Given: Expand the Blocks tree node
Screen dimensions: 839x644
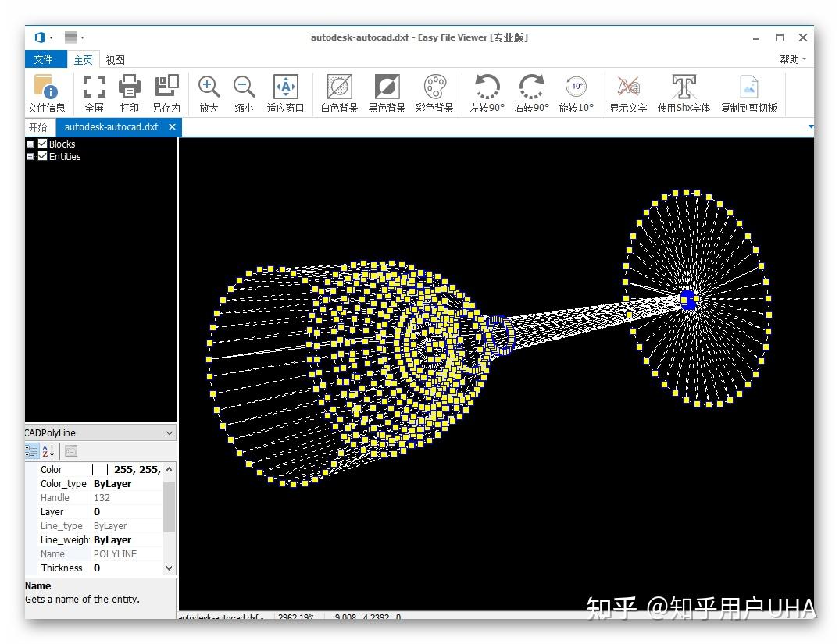Looking at the screenshot, I should click(30, 144).
